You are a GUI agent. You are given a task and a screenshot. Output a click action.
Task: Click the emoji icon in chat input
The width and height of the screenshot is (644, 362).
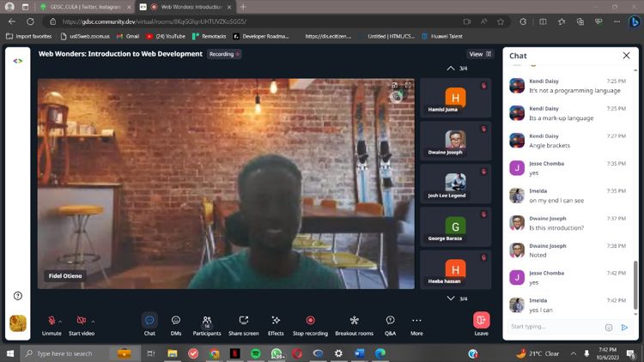coord(609,327)
